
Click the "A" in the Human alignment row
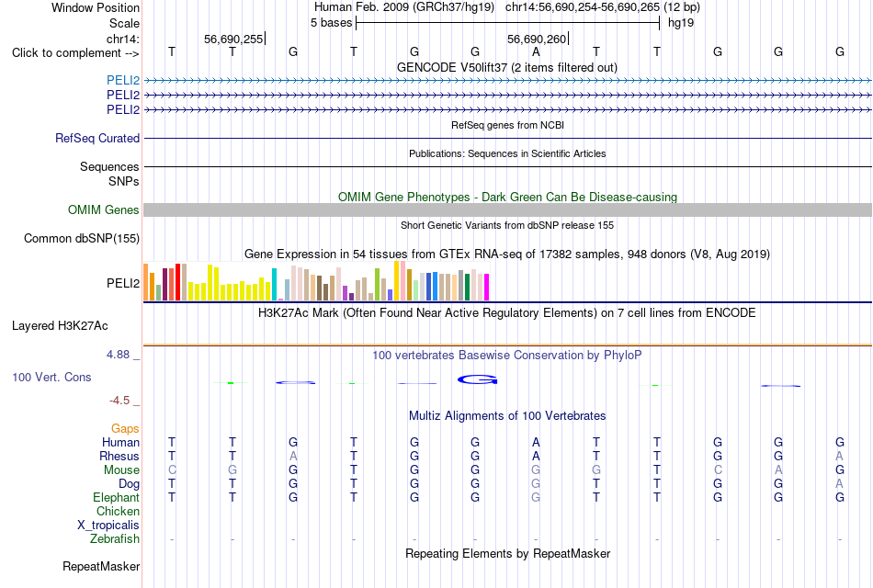[536, 442]
